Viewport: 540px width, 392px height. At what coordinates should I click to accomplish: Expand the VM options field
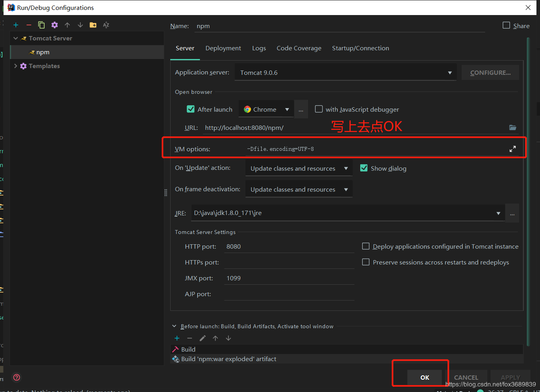[x=513, y=149]
